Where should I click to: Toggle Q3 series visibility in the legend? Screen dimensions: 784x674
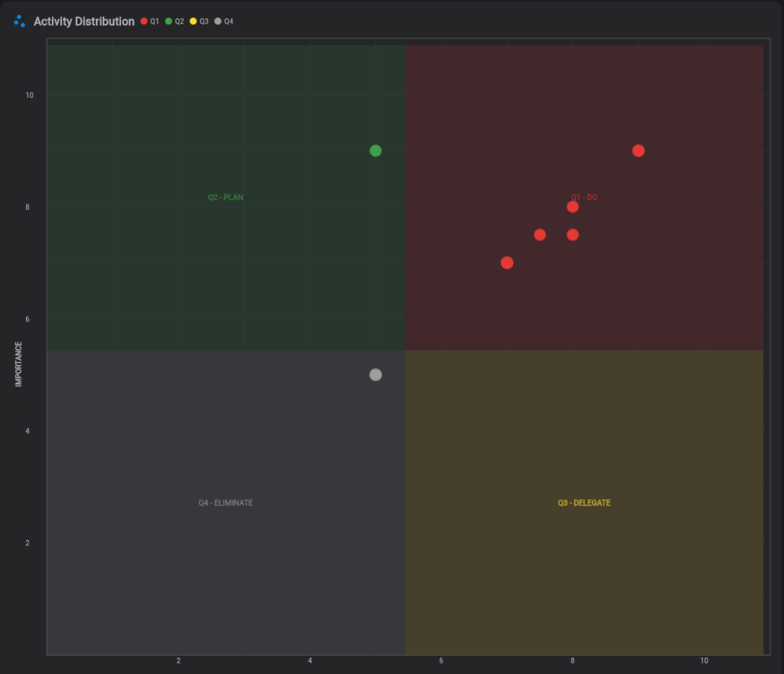pos(203,21)
